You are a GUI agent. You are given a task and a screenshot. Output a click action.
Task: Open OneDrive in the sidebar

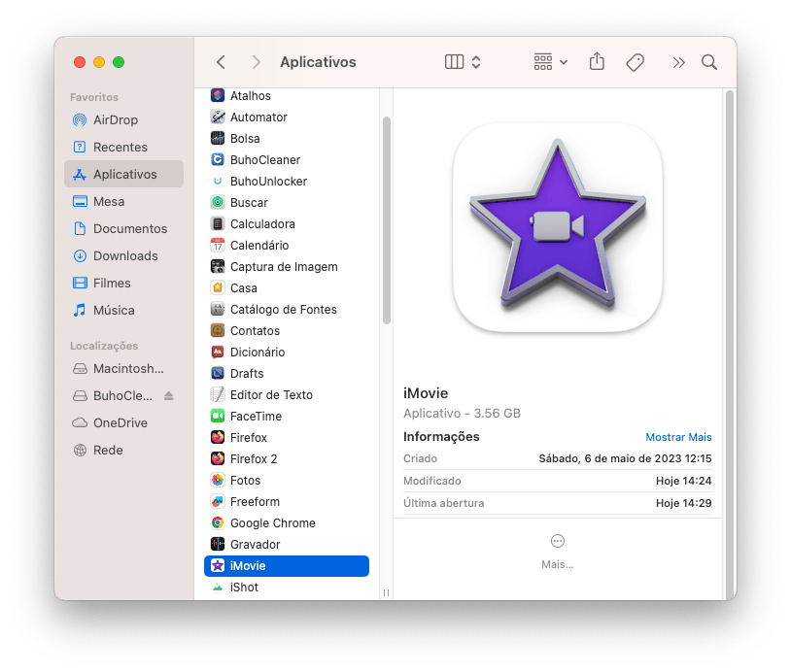[x=123, y=423]
